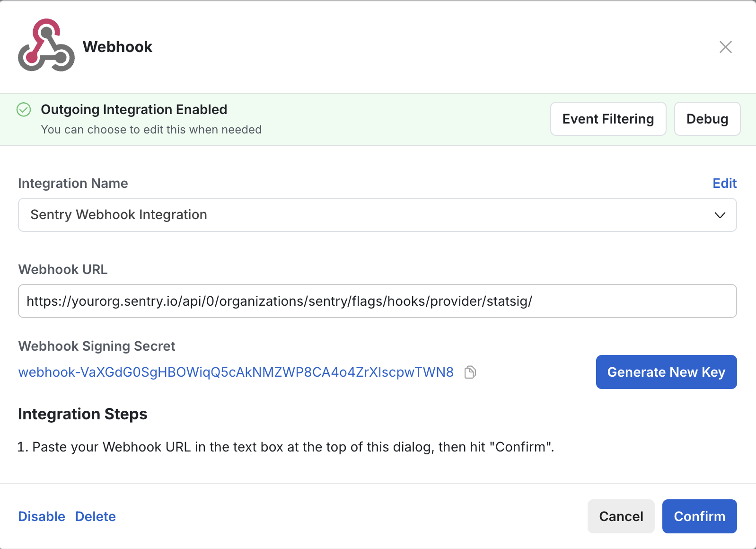Click the Outgoing Integration Enabled heading
756x549 pixels.
(134, 109)
